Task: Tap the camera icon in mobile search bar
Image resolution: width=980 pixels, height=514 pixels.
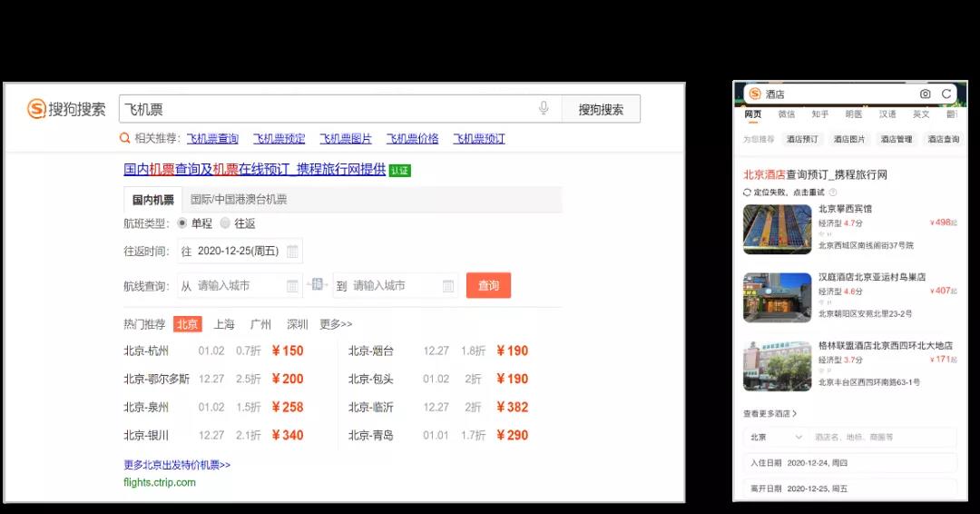Action: coord(925,94)
